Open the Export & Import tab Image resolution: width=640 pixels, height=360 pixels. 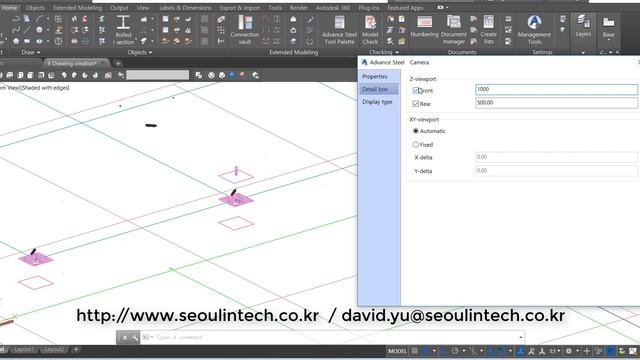[240, 8]
